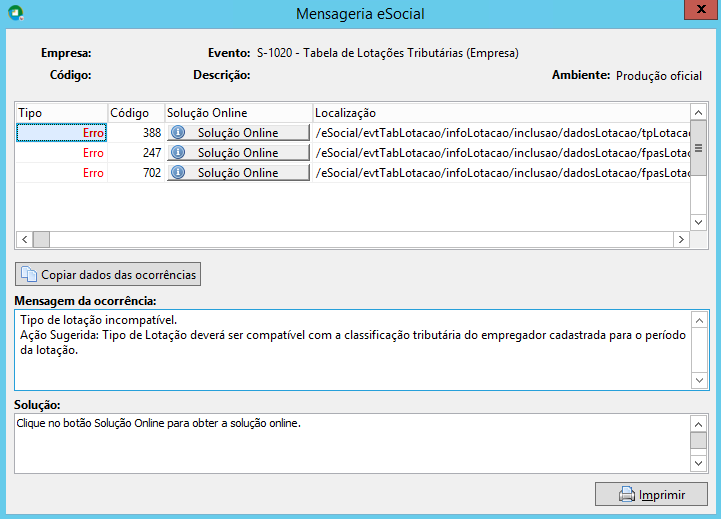This screenshot has width=721, height=519.
Task: Click scroll up arrow in Mensagem da ocorrência box
Action: click(x=699, y=320)
